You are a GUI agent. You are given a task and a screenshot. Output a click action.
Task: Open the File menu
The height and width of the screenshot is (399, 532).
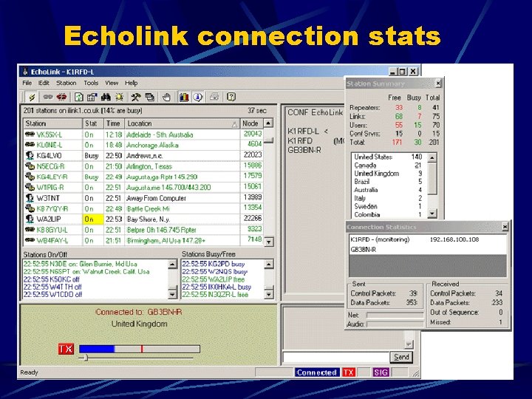pyautogui.click(x=27, y=83)
